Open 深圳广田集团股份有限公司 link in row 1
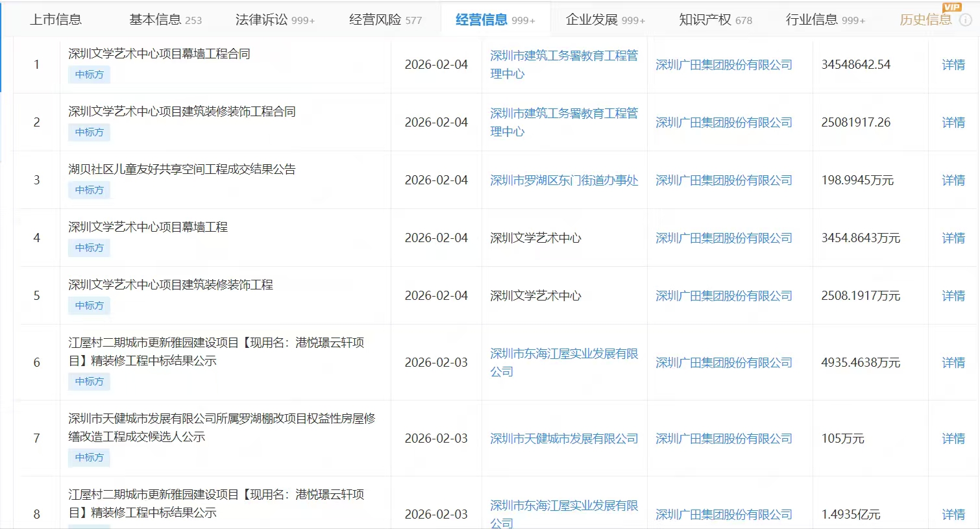The width and height of the screenshot is (980, 529). (724, 64)
